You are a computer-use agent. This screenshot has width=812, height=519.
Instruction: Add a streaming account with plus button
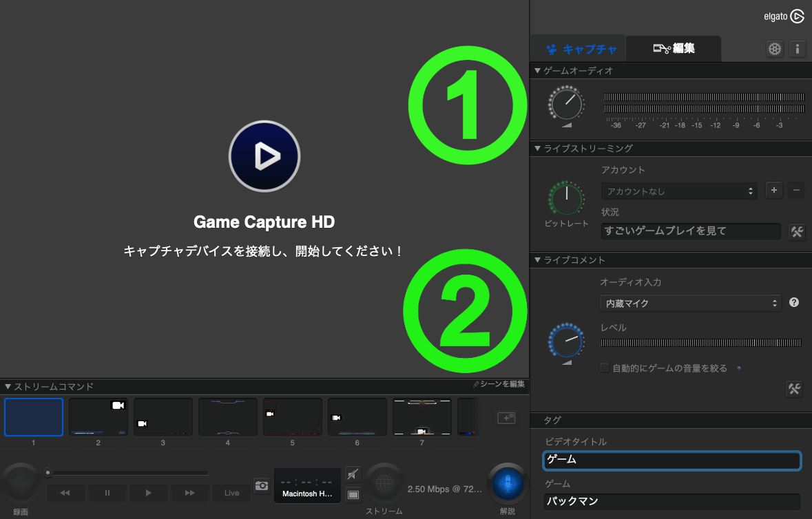pos(774,191)
